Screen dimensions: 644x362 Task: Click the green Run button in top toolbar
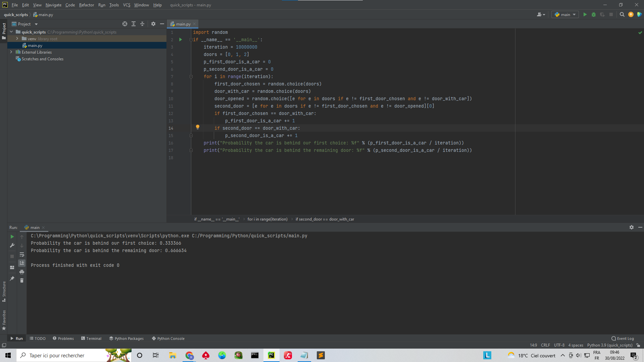(585, 14)
